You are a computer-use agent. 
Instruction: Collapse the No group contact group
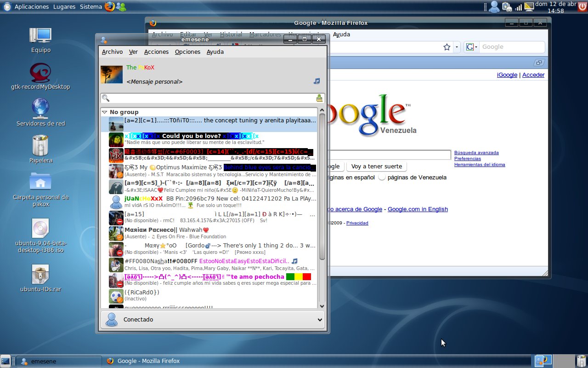[104, 112]
